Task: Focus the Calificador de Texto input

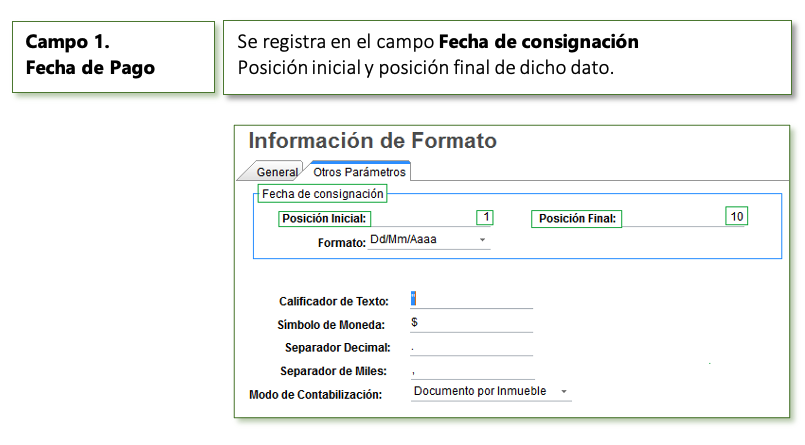Action: pyautogui.click(x=471, y=300)
